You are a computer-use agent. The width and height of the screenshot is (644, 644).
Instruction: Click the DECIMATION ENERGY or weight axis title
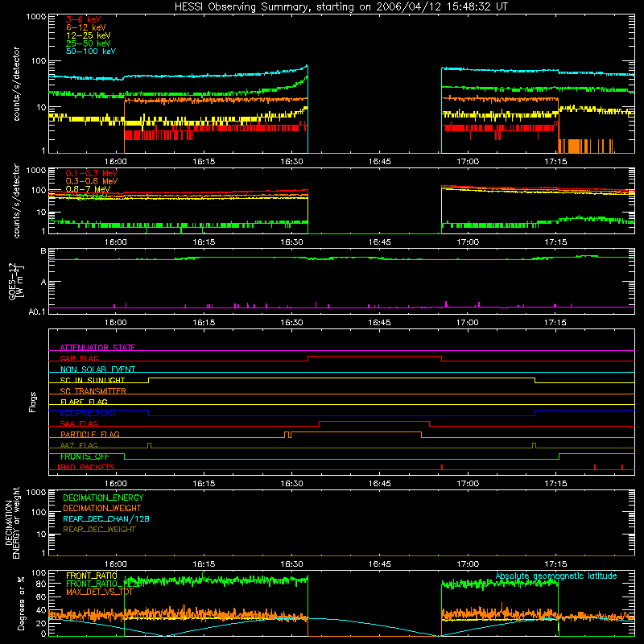point(12,522)
